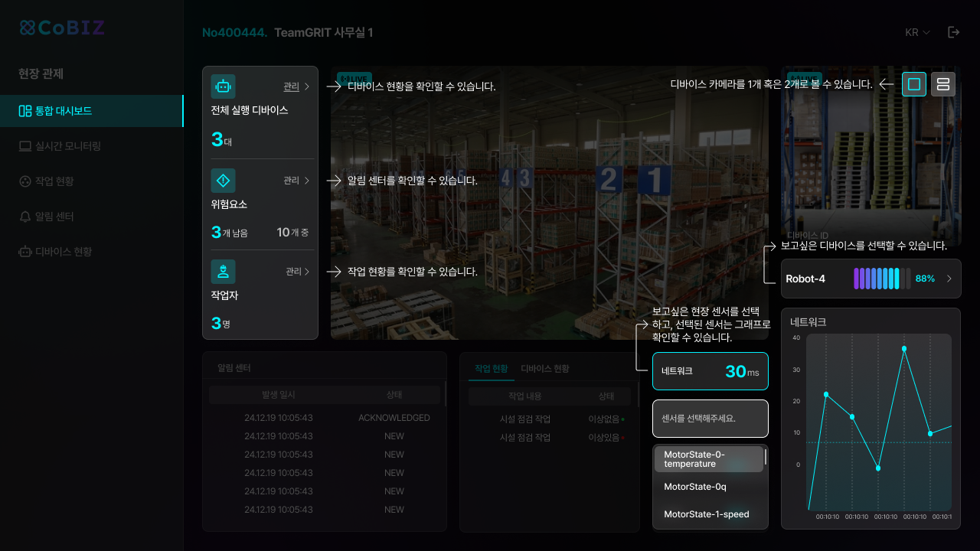Switch to dual camera view layout
The image size is (980, 551).
[942, 84]
